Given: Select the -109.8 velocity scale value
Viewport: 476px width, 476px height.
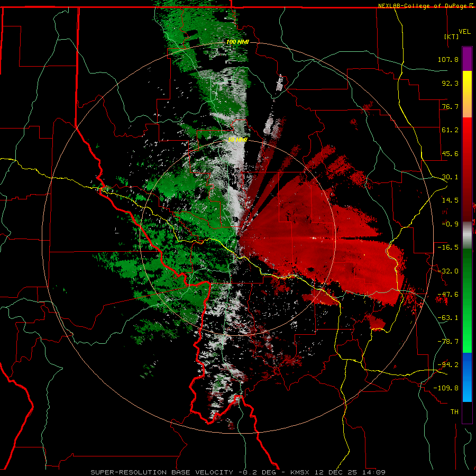Looking at the screenshot, I should click(446, 388).
